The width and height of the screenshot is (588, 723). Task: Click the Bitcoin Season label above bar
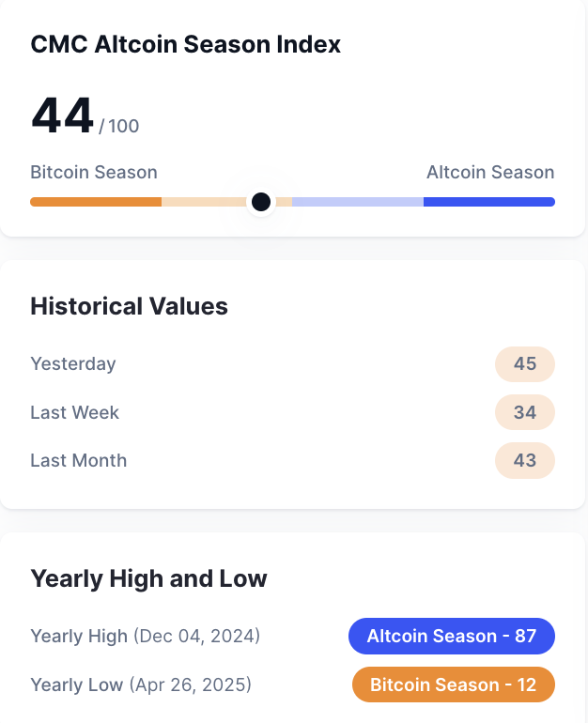pos(94,173)
